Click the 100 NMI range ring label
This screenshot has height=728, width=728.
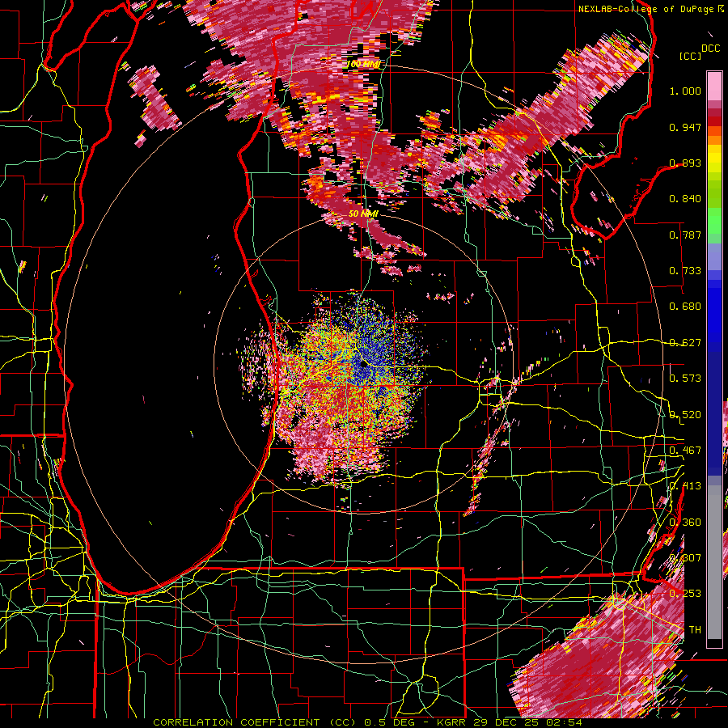(x=363, y=64)
